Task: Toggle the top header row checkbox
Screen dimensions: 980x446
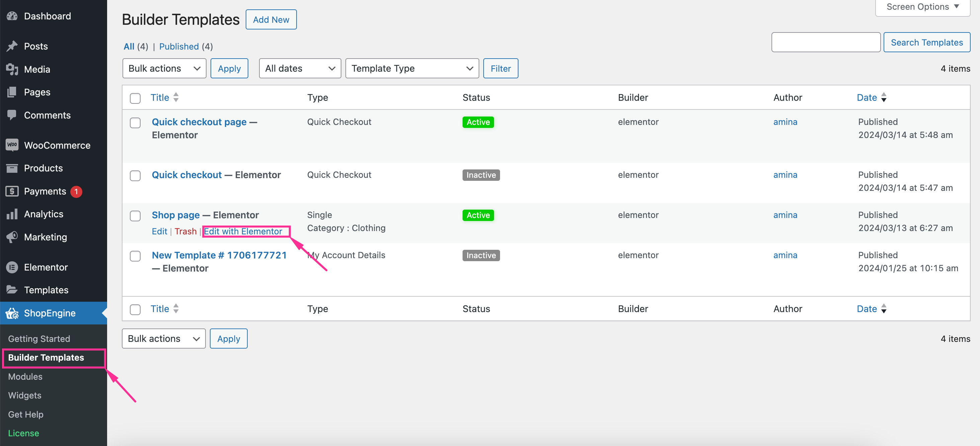Action: [135, 98]
